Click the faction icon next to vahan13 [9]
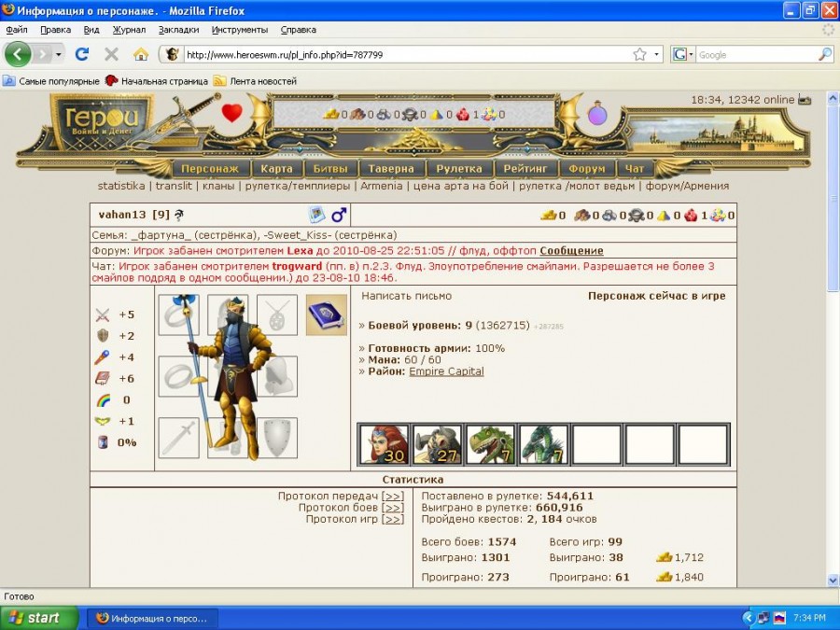Viewport: 840px width, 630px height. pos(179,215)
